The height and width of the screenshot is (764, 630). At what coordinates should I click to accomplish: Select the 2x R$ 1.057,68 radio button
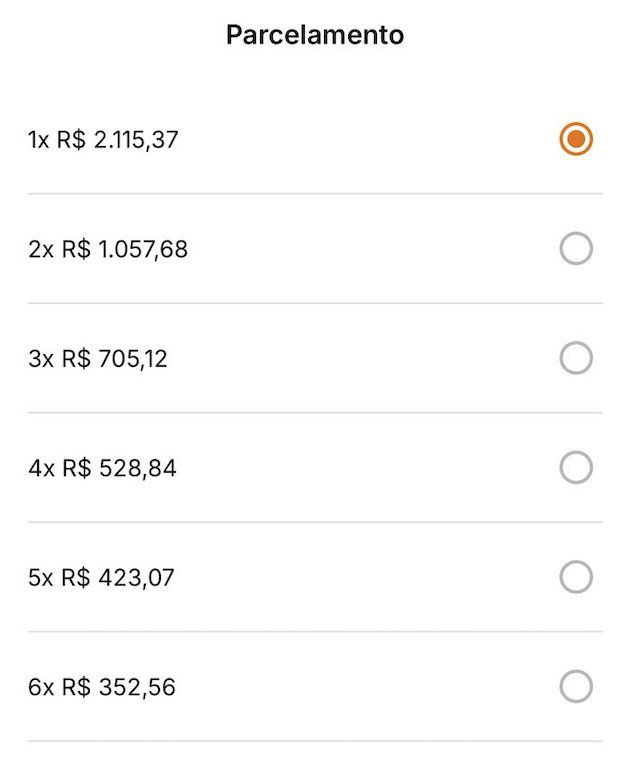coord(576,249)
